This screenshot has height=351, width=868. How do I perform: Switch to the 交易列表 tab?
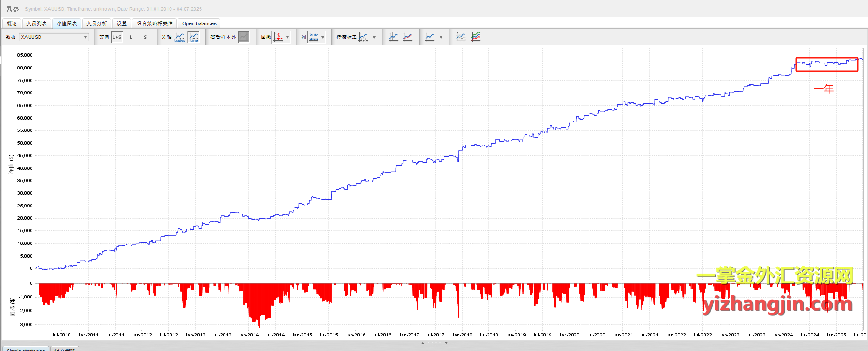click(x=37, y=23)
